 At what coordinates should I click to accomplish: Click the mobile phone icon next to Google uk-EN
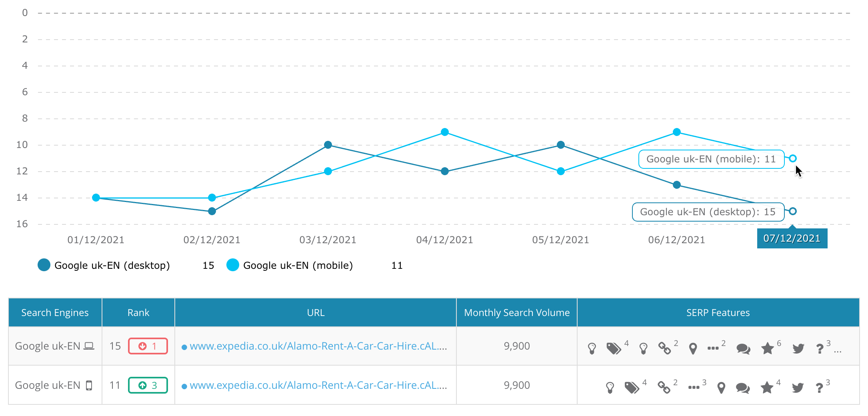pos(89,385)
